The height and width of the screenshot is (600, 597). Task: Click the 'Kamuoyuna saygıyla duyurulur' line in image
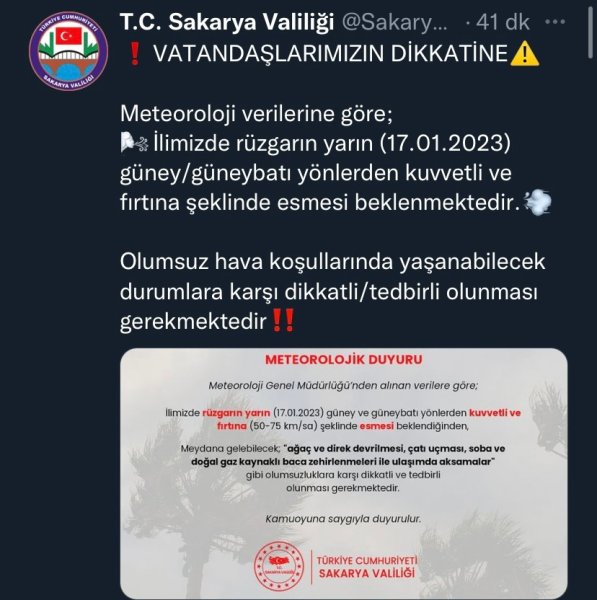point(343,519)
